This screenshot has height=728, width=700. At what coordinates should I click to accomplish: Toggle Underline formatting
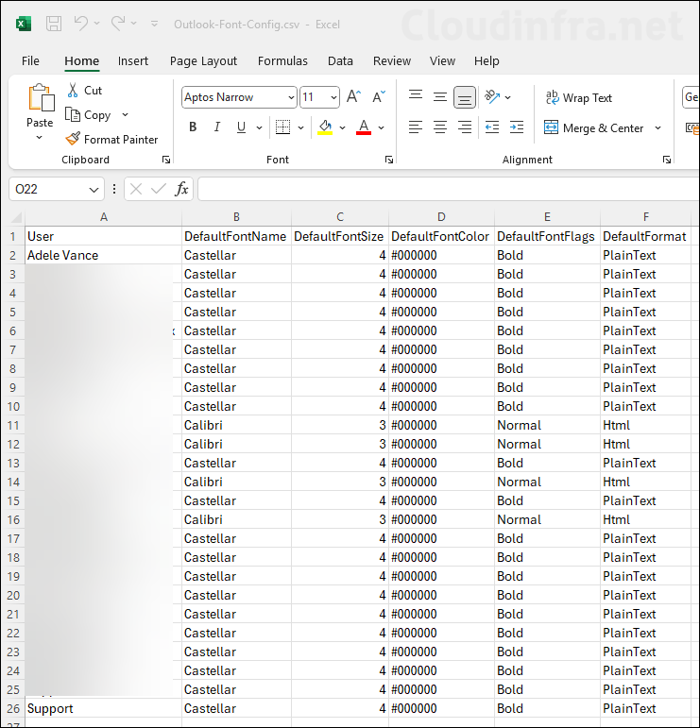pyautogui.click(x=241, y=127)
